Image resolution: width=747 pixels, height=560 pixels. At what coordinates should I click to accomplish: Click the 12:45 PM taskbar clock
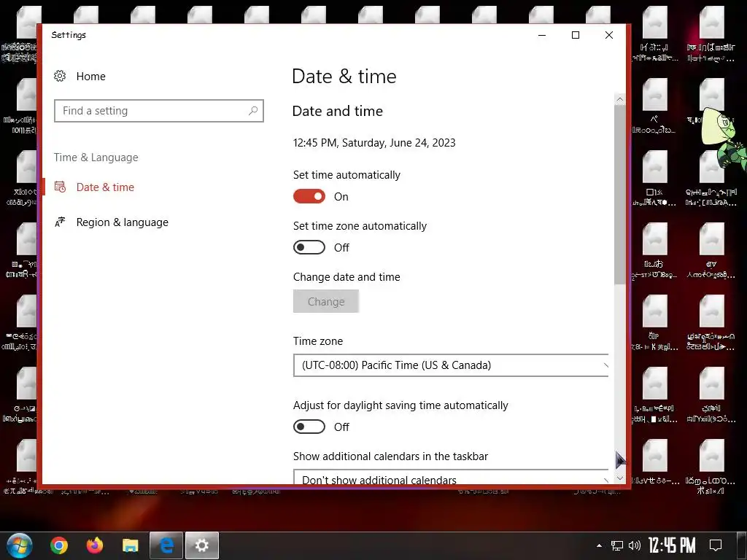pyautogui.click(x=672, y=545)
